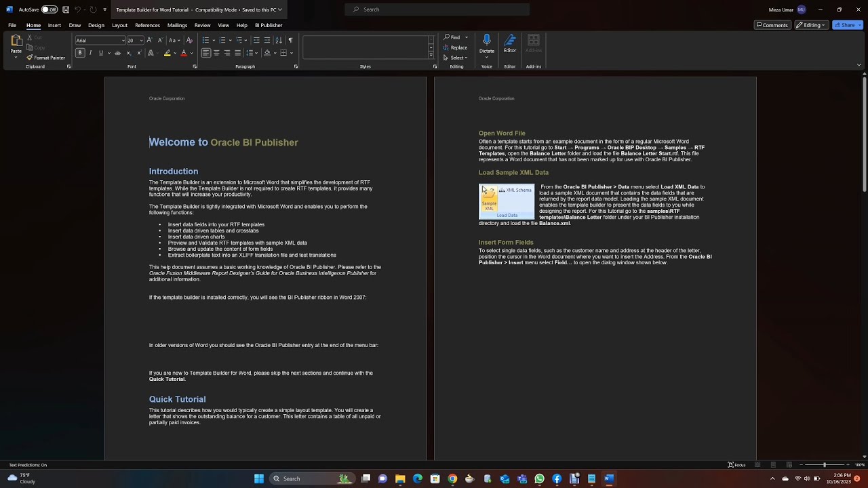This screenshot has width=868, height=488.
Task: Toggle Strikethrough formatting
Action: click(x=117, y=53)
